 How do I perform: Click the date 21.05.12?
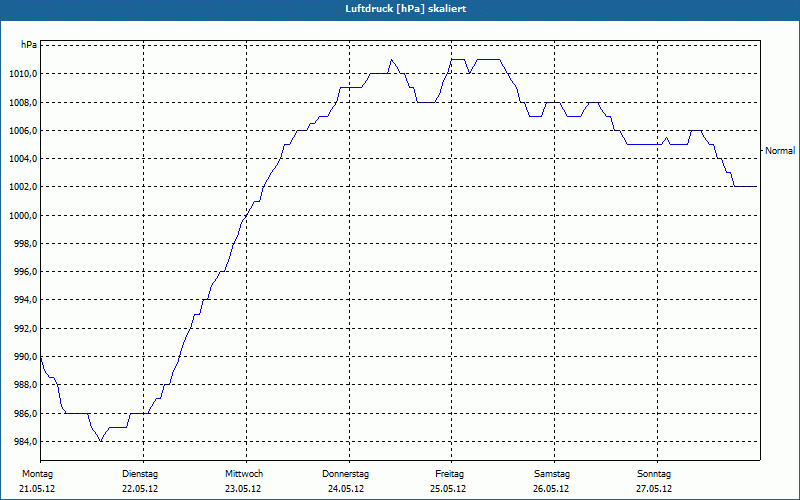click(37, 489)
